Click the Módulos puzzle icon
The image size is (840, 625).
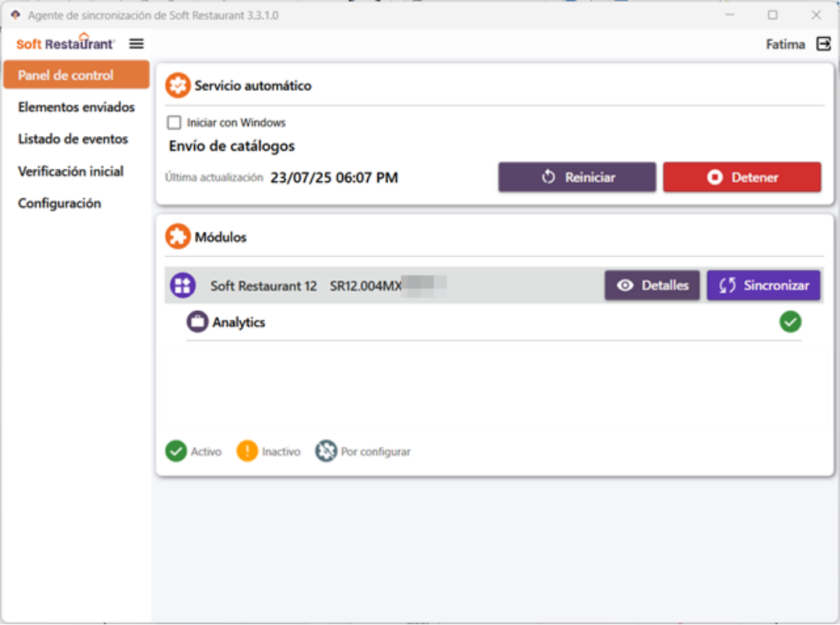(178, 237)
